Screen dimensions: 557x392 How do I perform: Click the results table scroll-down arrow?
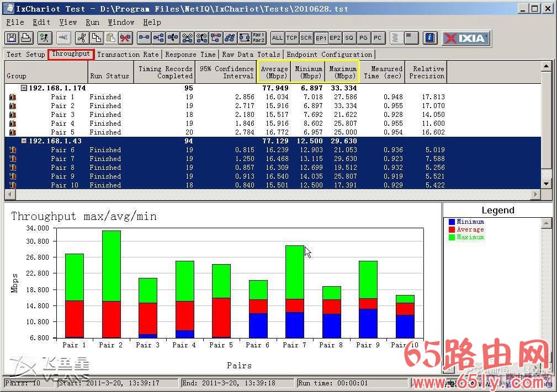tap(547, 184)
